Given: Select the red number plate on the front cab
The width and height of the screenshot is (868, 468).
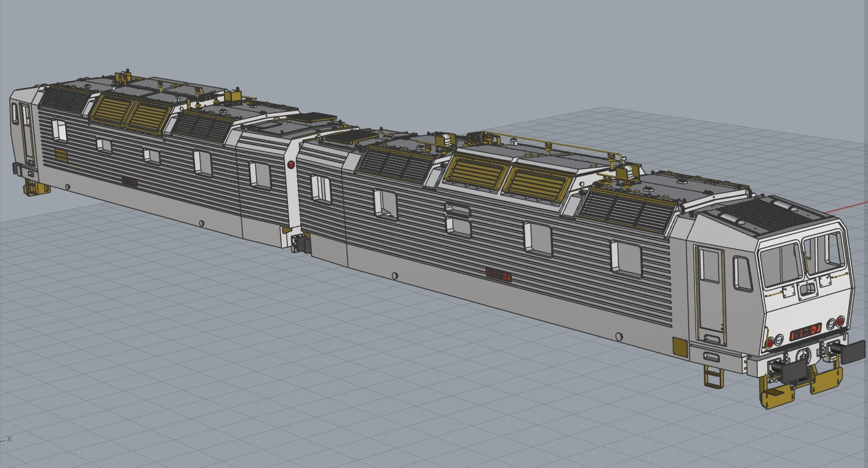Looking at the screenshot, I should [805, 332].
